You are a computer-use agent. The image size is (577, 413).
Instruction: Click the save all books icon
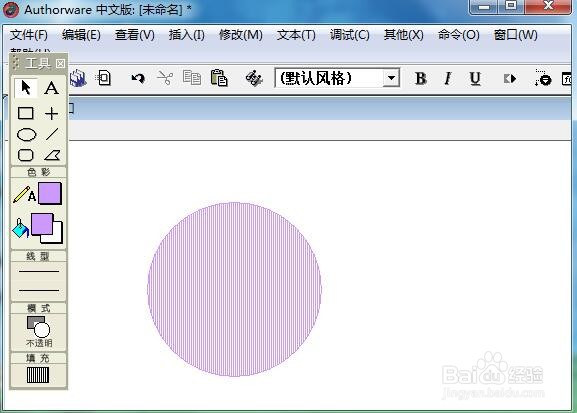pyautogui.click(x=78, y=78)
